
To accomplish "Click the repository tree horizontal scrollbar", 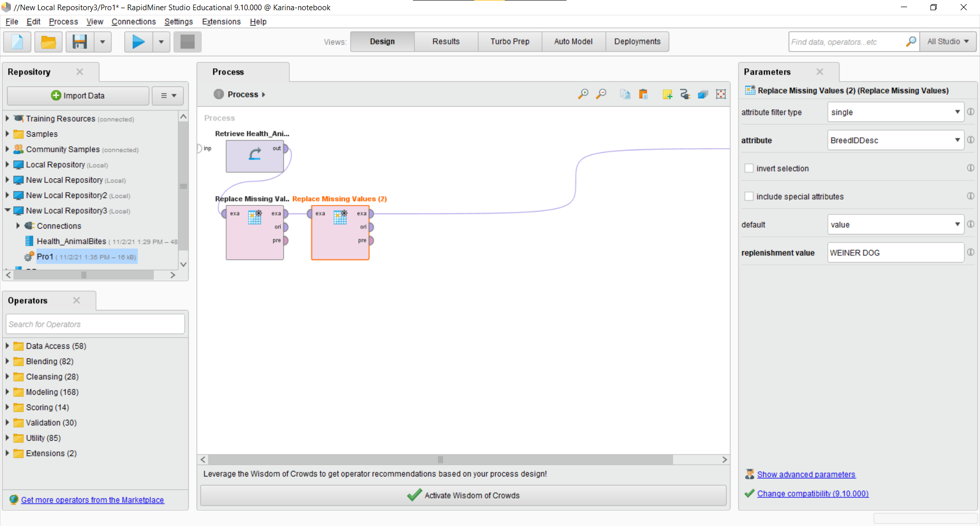I will [84, 275].
